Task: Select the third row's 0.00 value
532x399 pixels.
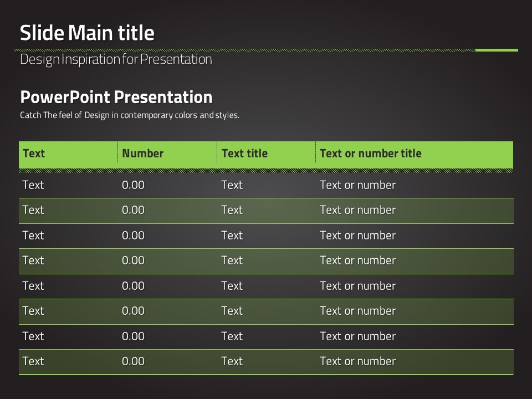Action: pos(134,235)
